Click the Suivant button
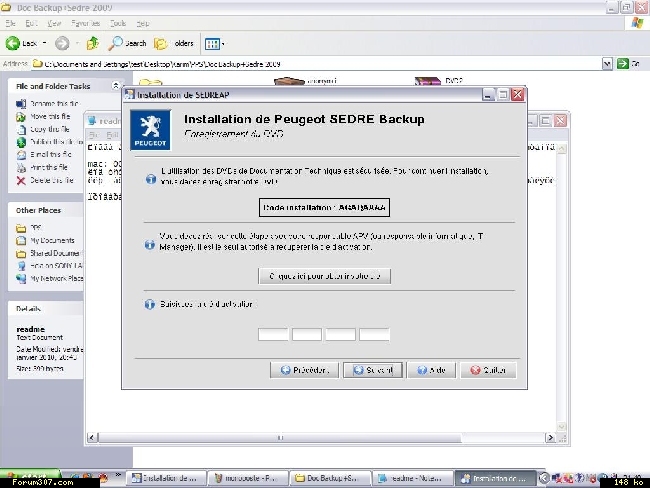The height and width of the screenshot is (488, 650). 373,370
